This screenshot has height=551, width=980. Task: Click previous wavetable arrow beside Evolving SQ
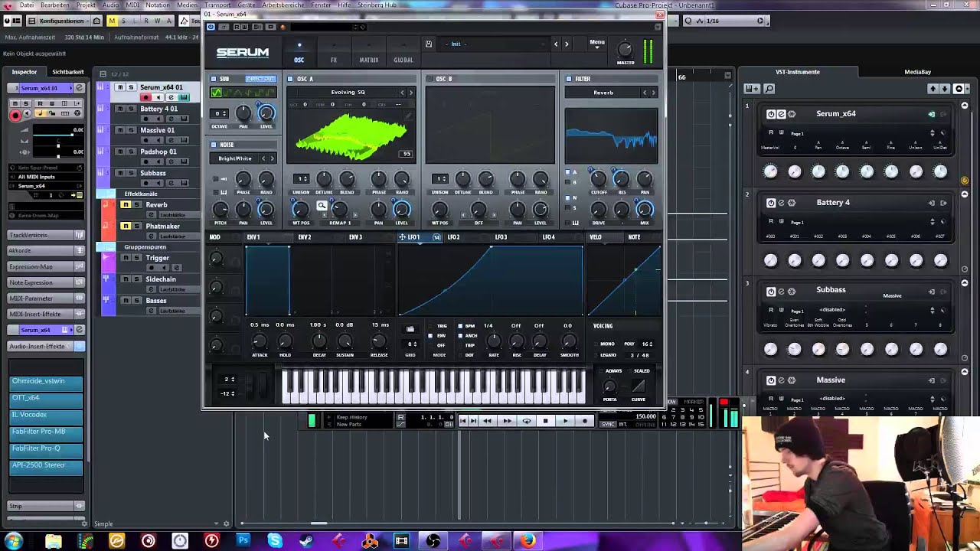403,93
